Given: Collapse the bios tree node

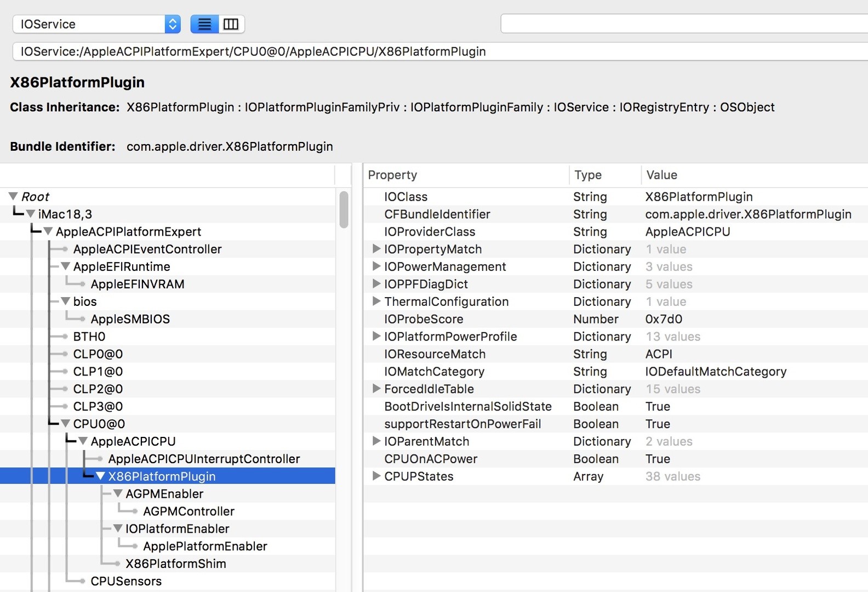Looking at the screenshot, I should coord(66,301).
